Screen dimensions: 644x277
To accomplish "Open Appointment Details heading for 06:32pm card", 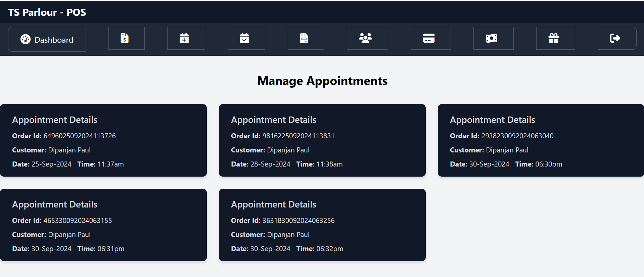I will (274, 204).
